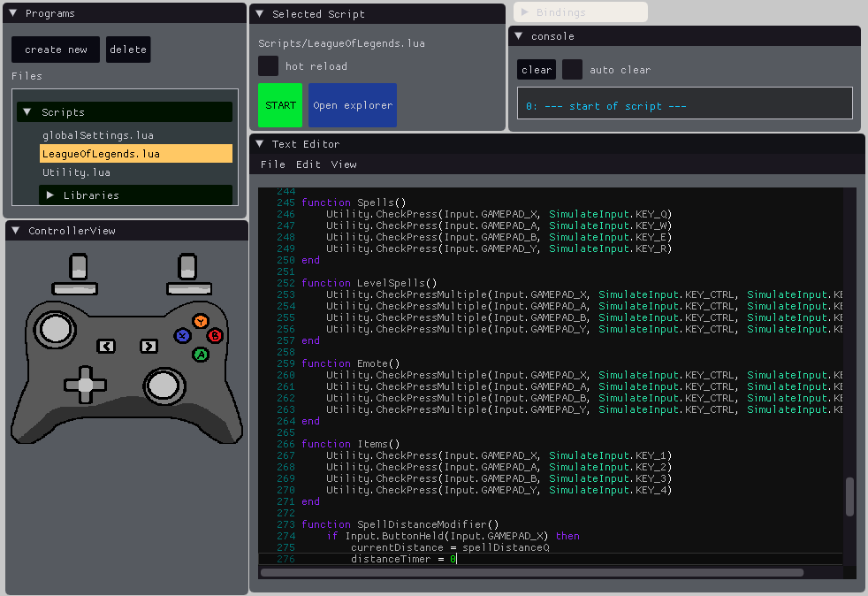Click the left trigger above controller
The width and height of the screenshot is (868, 596).
78,267
